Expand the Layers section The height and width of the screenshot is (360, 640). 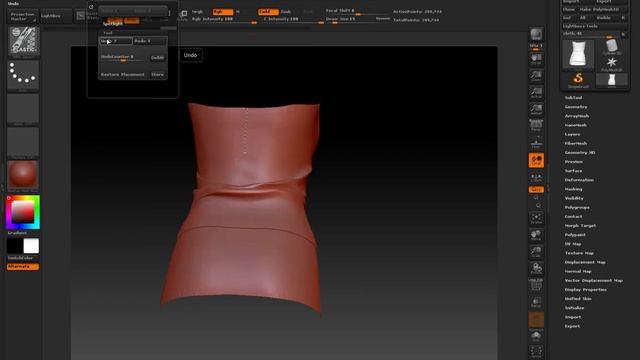click(x=572, y=134)
